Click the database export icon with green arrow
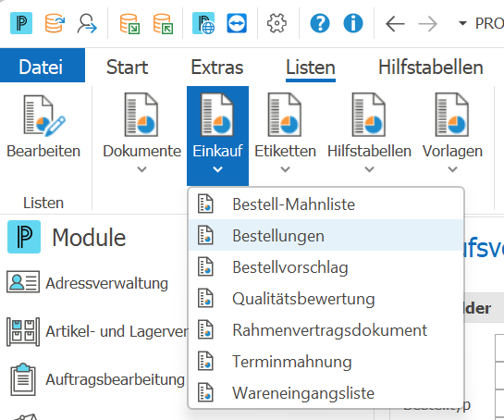Viewport: 504px width, 420px height. (x=163, y=23)
